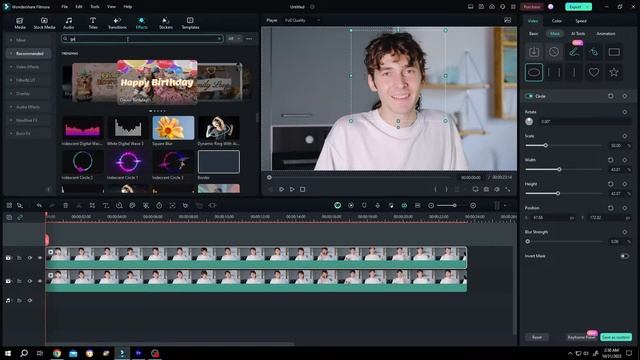Select the circle mask shape
This screenshot has height=360, width=640.
[x=534, y=73]
